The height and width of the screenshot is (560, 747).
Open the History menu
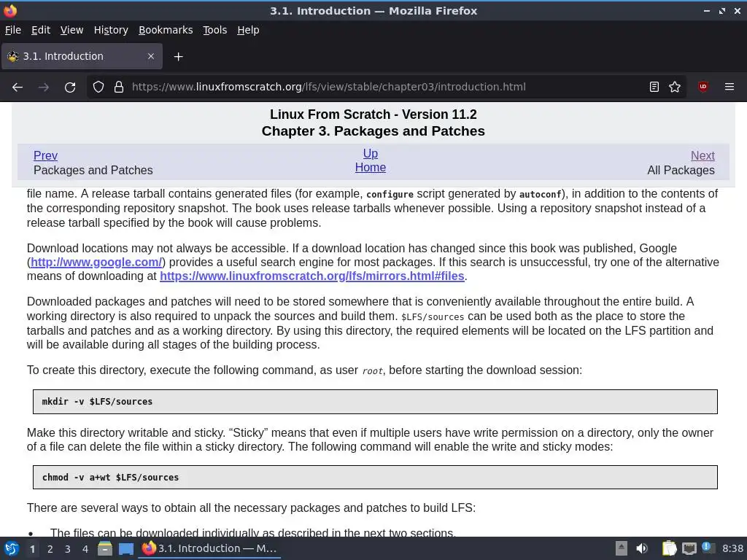pyautogui.click(x=111, y=30)
